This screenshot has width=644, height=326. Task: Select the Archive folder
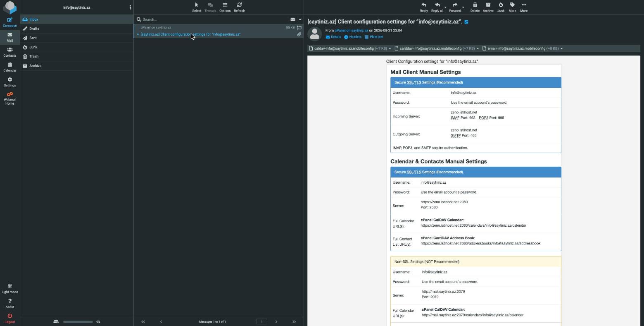click(77, 66)
